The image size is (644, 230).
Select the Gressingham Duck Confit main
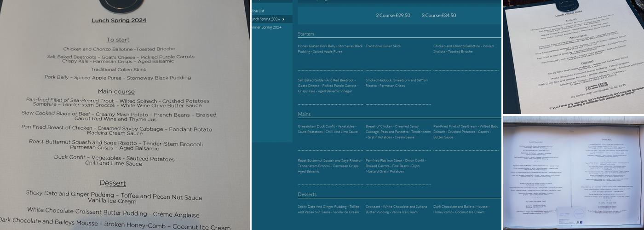point(328,129)
